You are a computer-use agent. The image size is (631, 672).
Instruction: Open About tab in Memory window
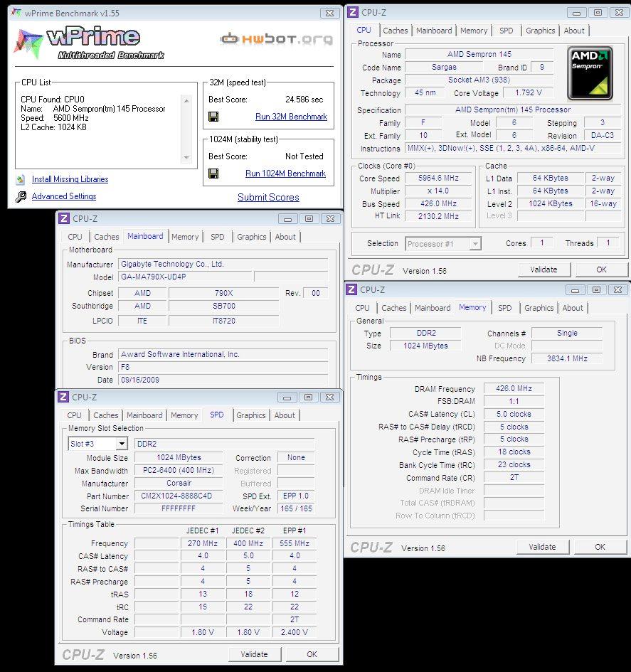tap(573, 308)
